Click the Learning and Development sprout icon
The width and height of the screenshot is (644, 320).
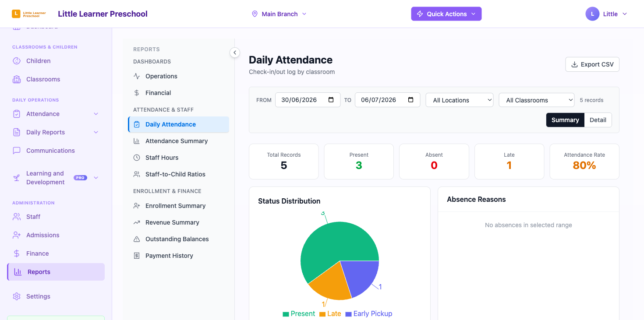point(17,178)
